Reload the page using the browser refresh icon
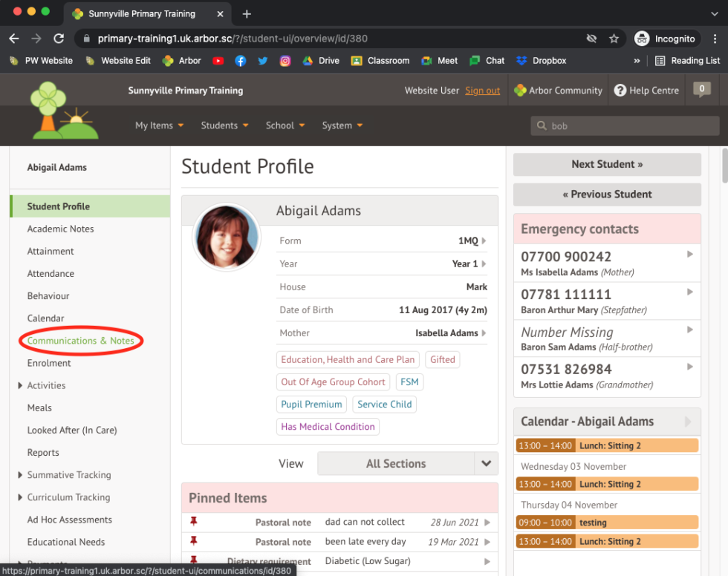 coord(59,39)
